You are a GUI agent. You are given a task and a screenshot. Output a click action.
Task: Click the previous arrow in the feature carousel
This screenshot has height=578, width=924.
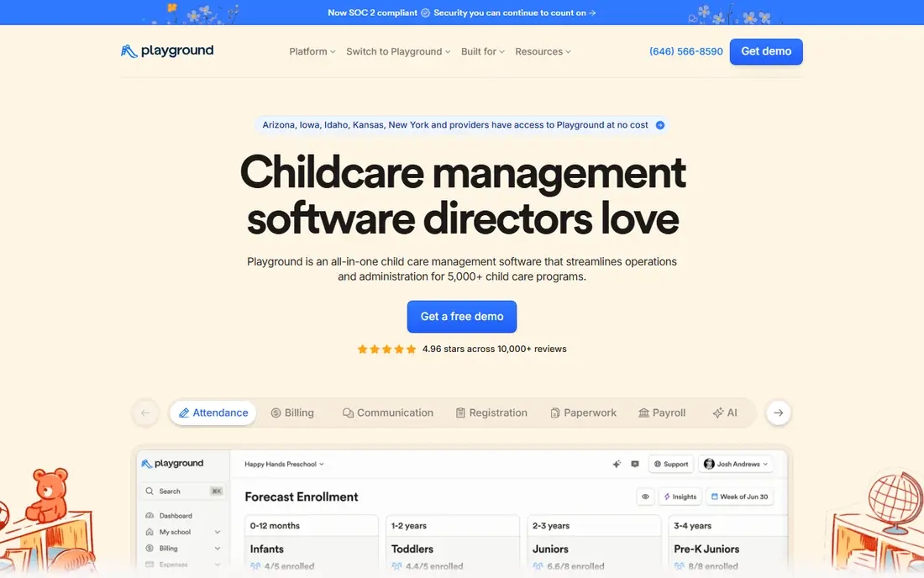(145, 413)
